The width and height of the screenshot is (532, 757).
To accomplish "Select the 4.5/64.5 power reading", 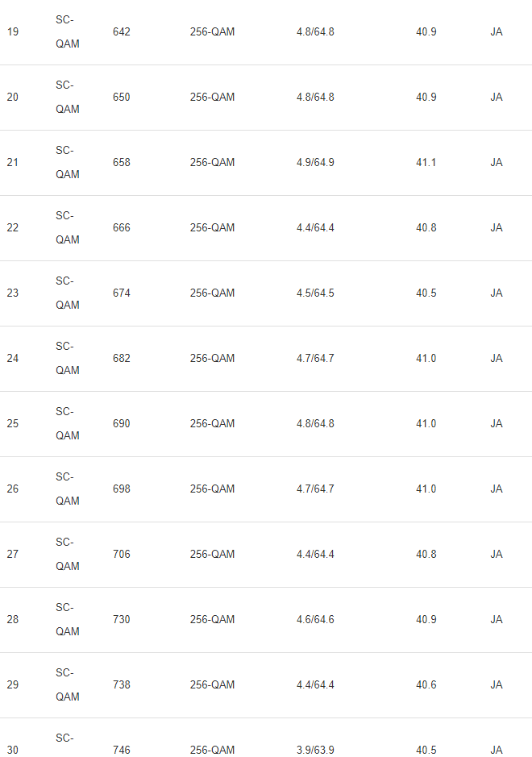I will click(x=315, y=293).
